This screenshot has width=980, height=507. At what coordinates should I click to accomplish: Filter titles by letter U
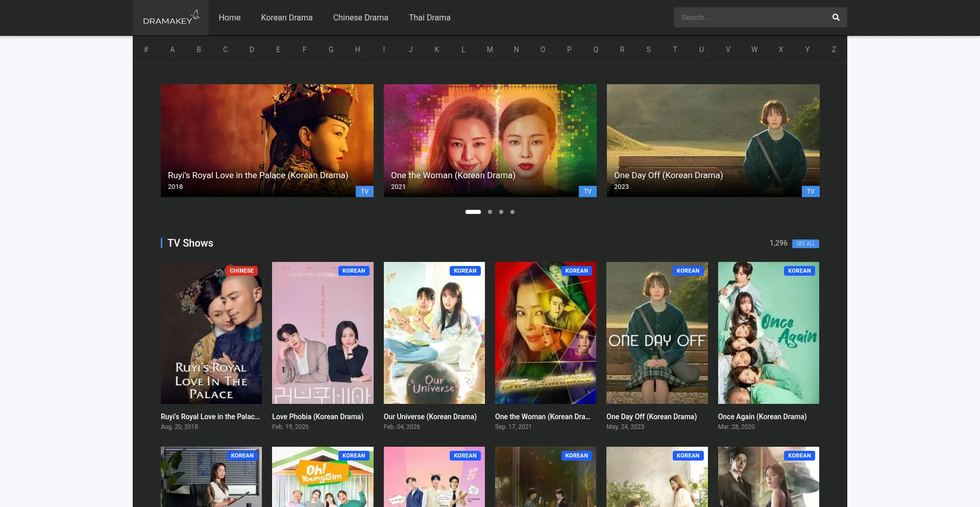pyautogui.click(x=702, y=50)
